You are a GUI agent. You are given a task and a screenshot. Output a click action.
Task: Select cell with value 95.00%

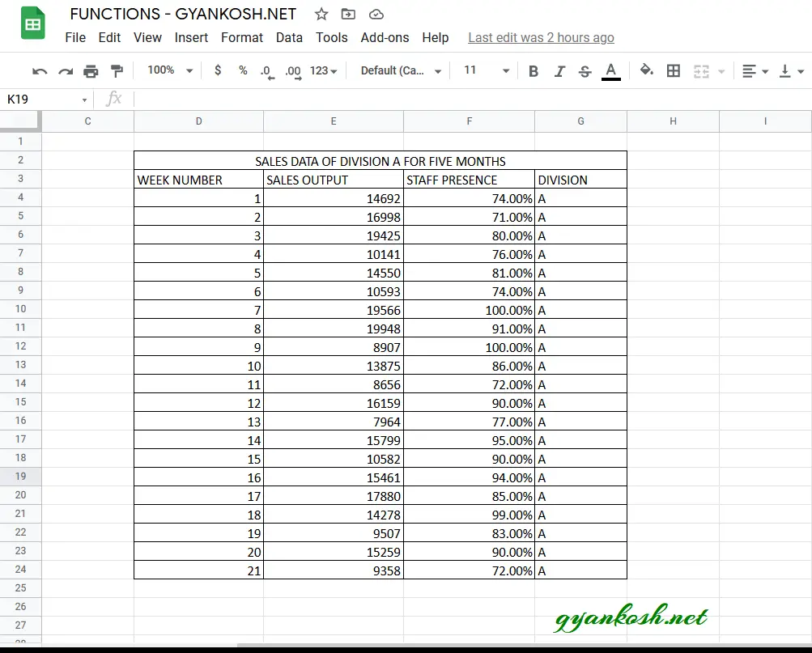tap(470, 440)
